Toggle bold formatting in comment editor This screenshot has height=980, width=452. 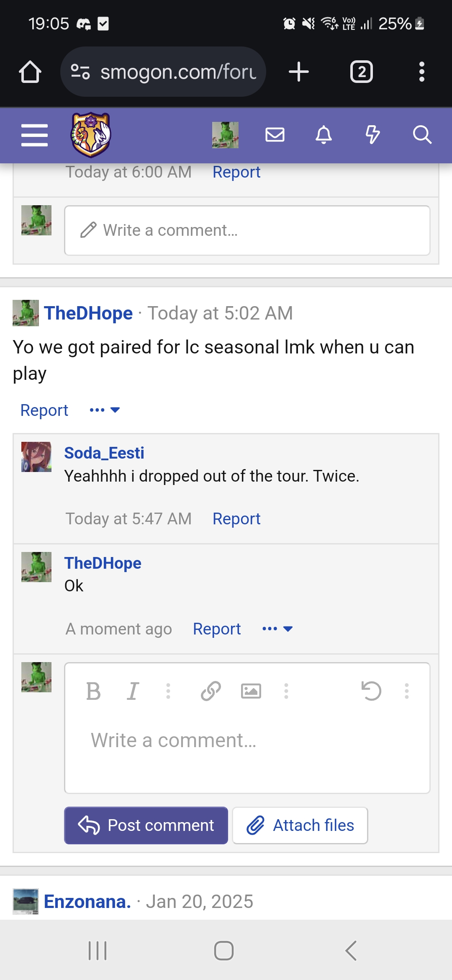(x=93, y=691)
